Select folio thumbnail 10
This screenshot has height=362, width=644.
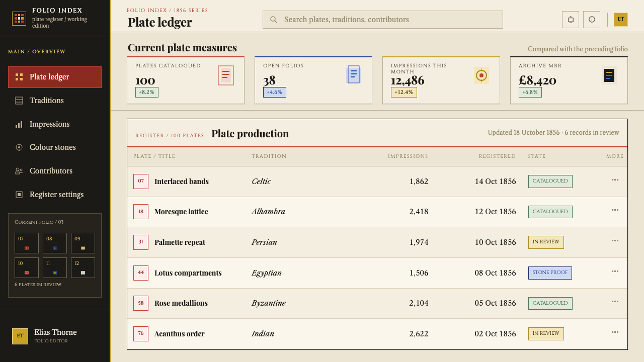pyautogui.click(x=27, y=267)
